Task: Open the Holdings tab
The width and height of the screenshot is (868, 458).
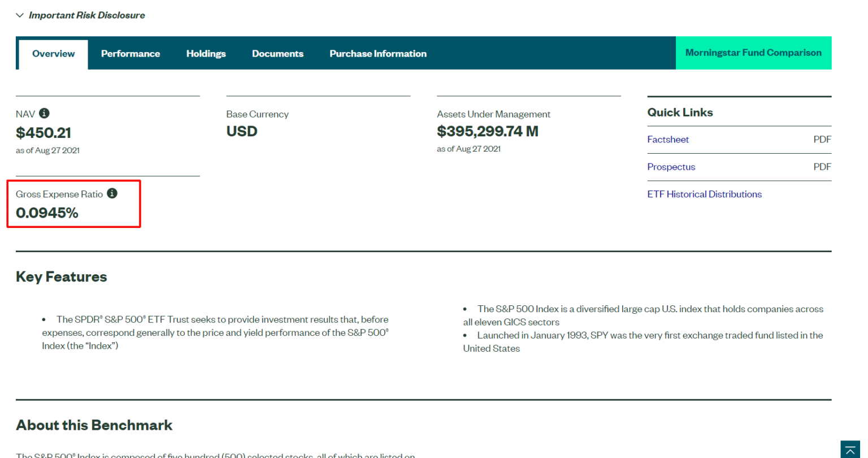Action: 206,53
